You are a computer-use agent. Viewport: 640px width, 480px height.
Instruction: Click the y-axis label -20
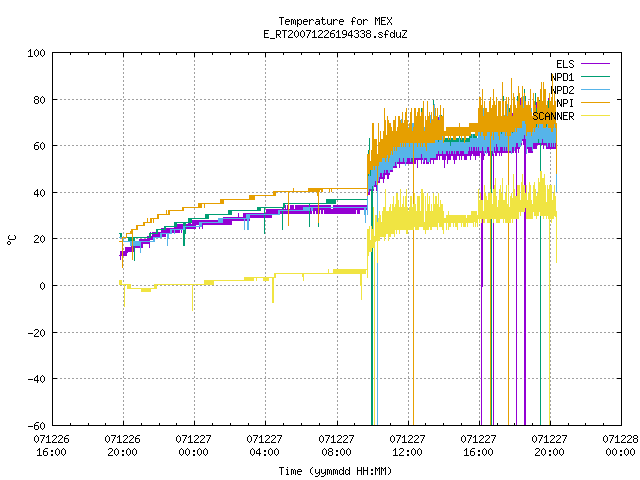coord(36,333)
